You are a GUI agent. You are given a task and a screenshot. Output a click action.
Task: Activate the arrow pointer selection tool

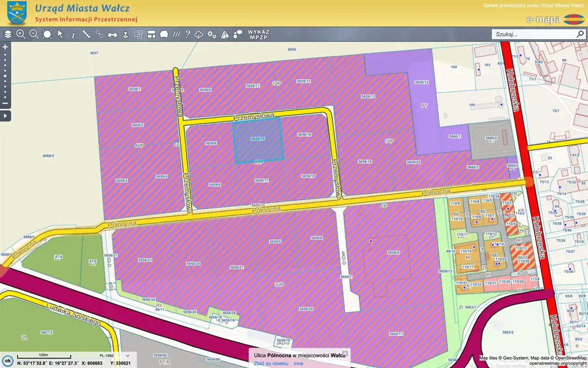pos(60,34)
